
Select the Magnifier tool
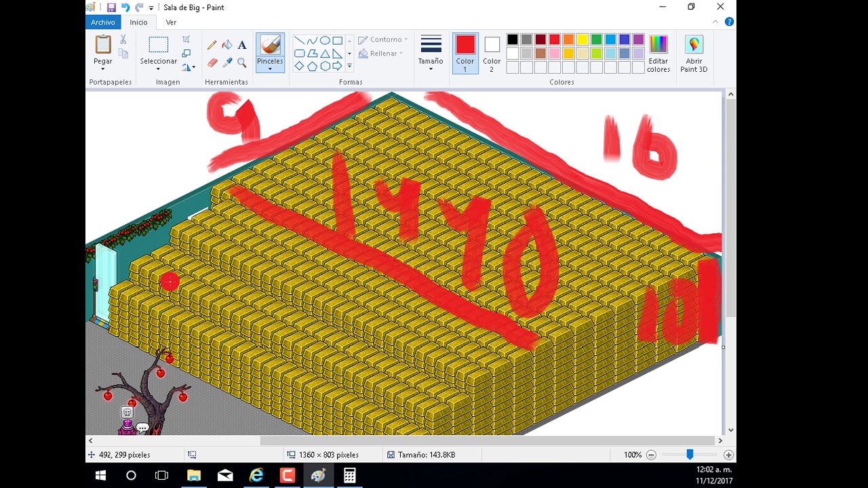click(242, 62)
